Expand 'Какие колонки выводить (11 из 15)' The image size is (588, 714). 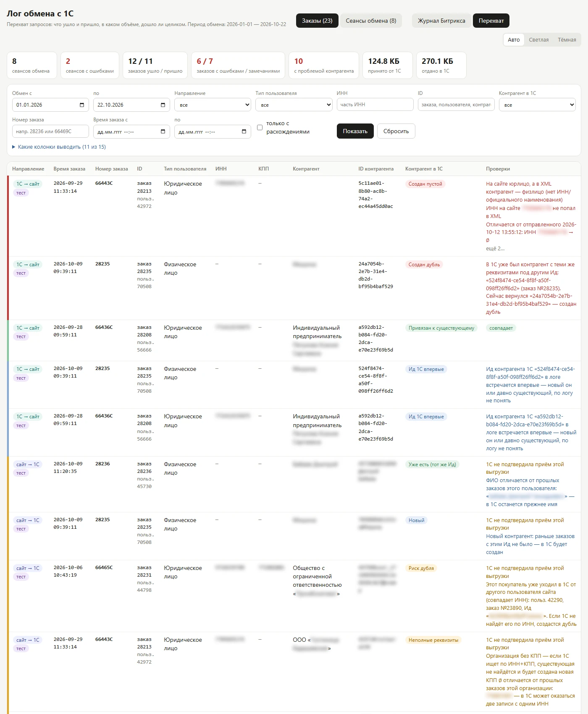pyautogui.click(x=59, y=147)
